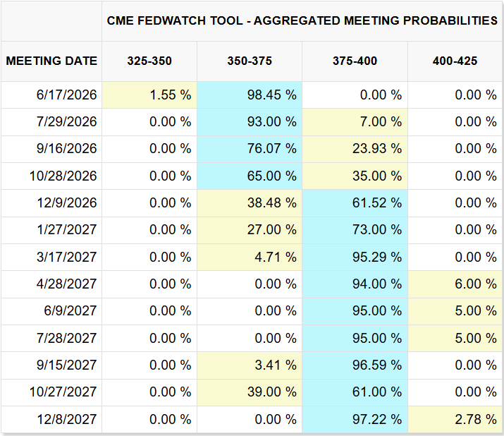Click the 1.55 % cell
The width and height of the screenshot is (504, 436).
[149, 95]
